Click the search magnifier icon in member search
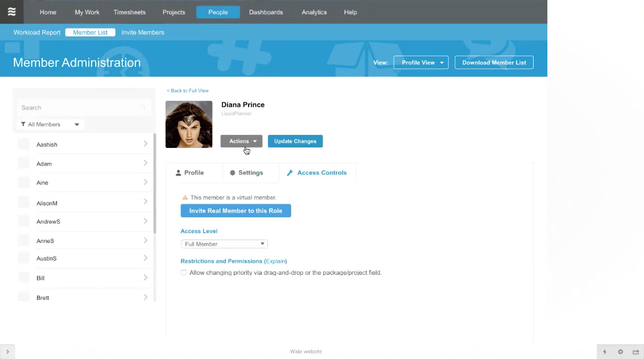This screenshot has height=359, width=644. (x=143, y=108)
